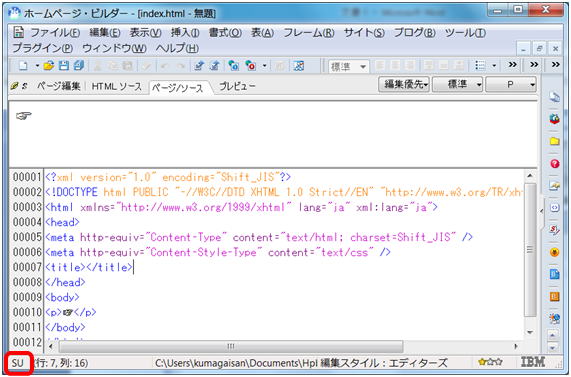This screenshot has height=377, width=571.
Task: Open the 表 menu
Action: (x=262, y=33)
